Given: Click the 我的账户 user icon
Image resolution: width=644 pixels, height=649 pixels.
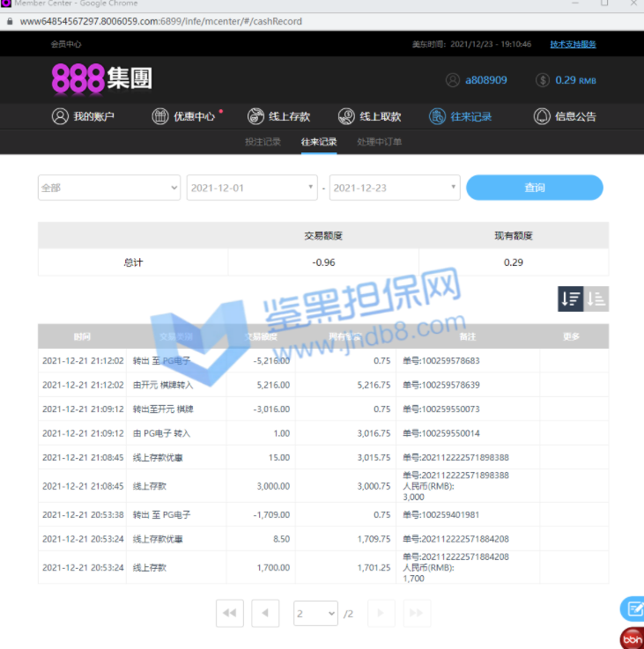Looking at the screenshot, I should pyautogui.click(x=60, y=116).
